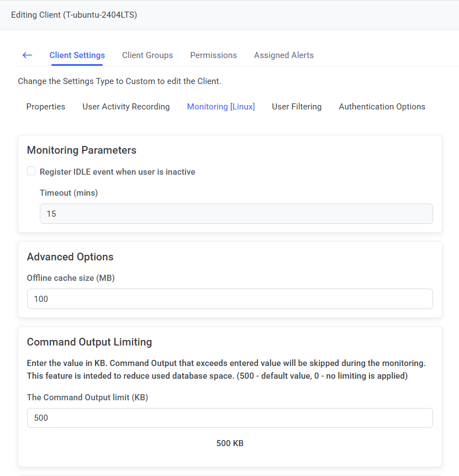The width and height of the screenshot is (459, 476).
Task: Switch to the Client Groups tab
Action: (147, 55)
